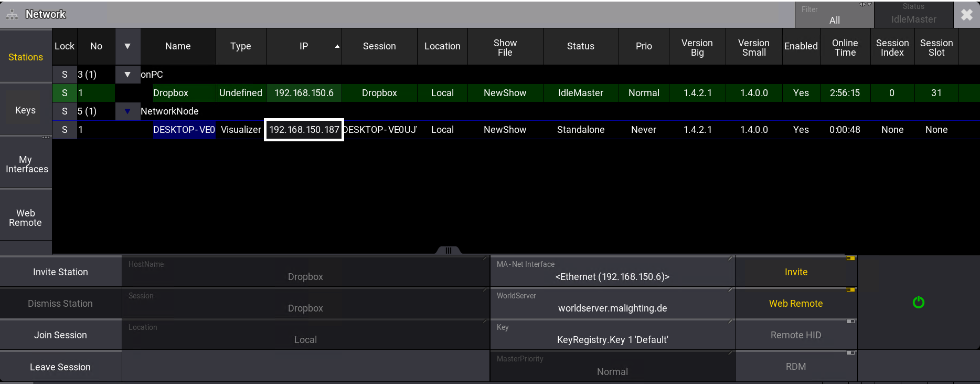Click lock S icon for onPC group
The width and height of the screenshot is (980, 384).
tap(65, 75)
